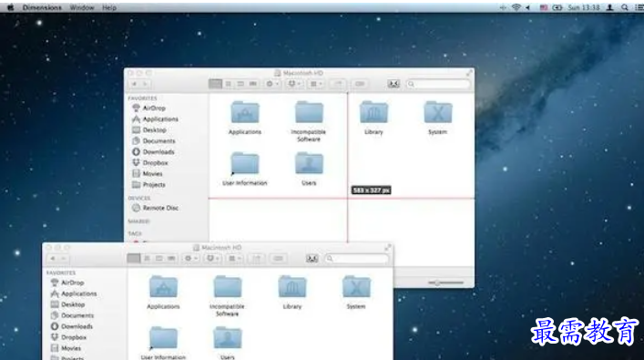
Task: Switch front window to icon view
Action: coord(134,259)
